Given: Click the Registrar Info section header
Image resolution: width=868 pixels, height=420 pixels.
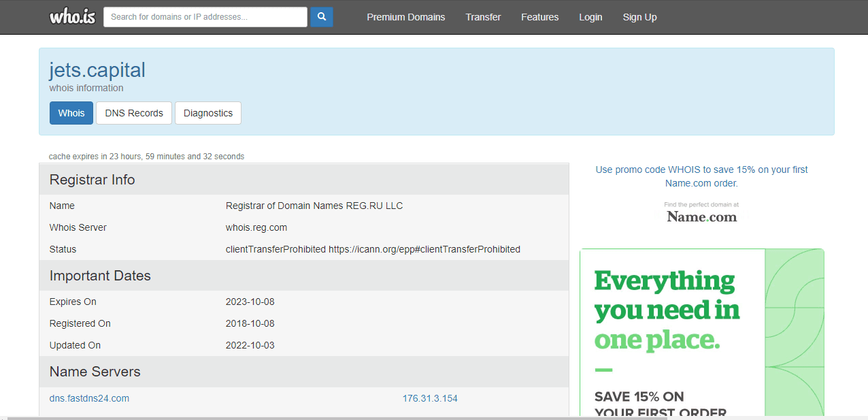Looking at the screenshot, I should 93,180.
